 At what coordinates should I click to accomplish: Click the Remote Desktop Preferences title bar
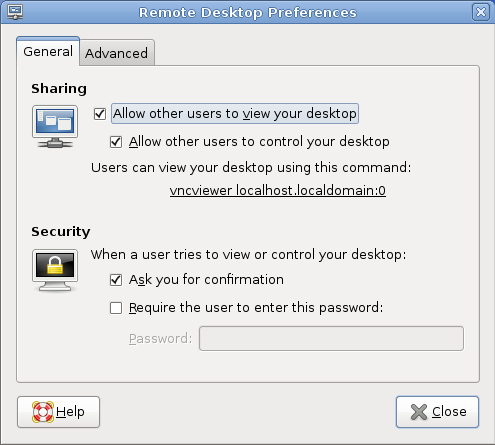coord(247,12)
